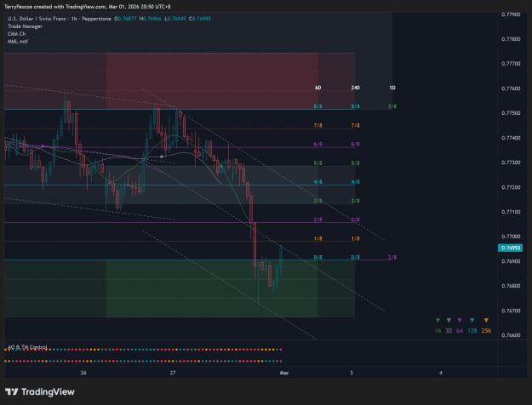
Task: Click the 'TerryPascoe created with TradingView.com' header text
Action: [x=54, y=7]
